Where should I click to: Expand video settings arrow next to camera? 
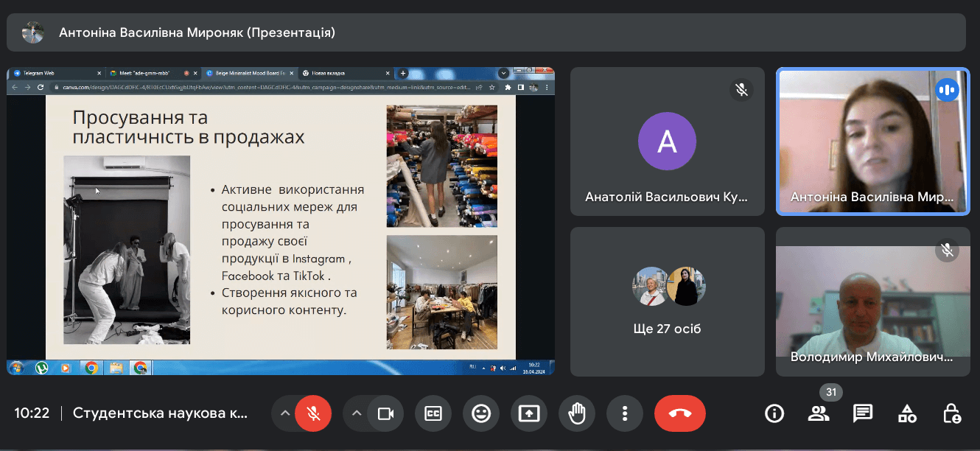coord(357,413)
